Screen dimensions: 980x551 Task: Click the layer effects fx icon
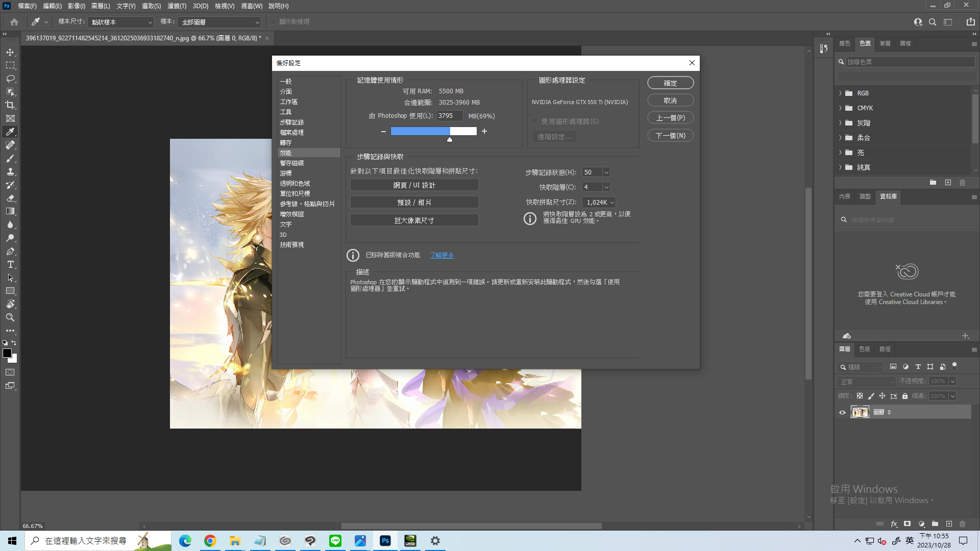[894, 524]
